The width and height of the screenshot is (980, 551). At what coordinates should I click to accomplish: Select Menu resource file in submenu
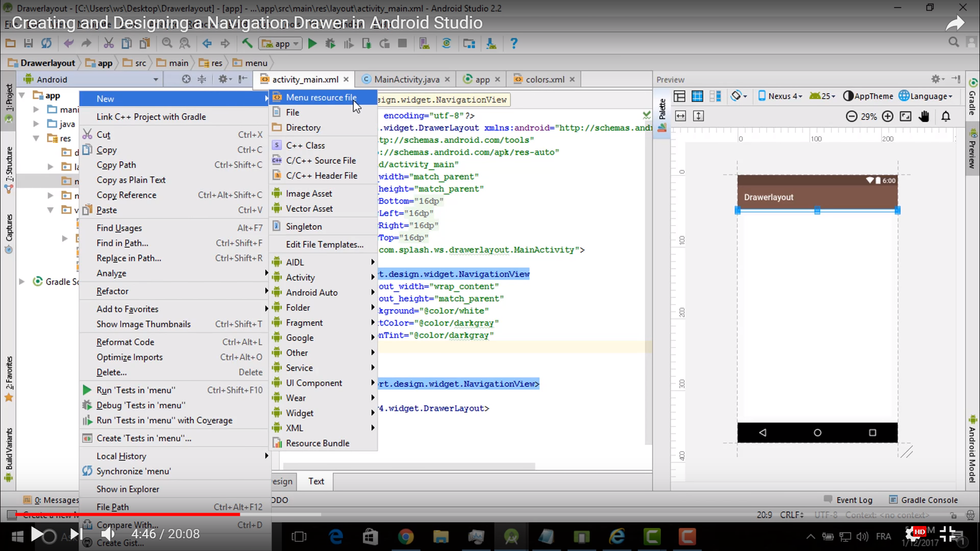pos(323,97)
